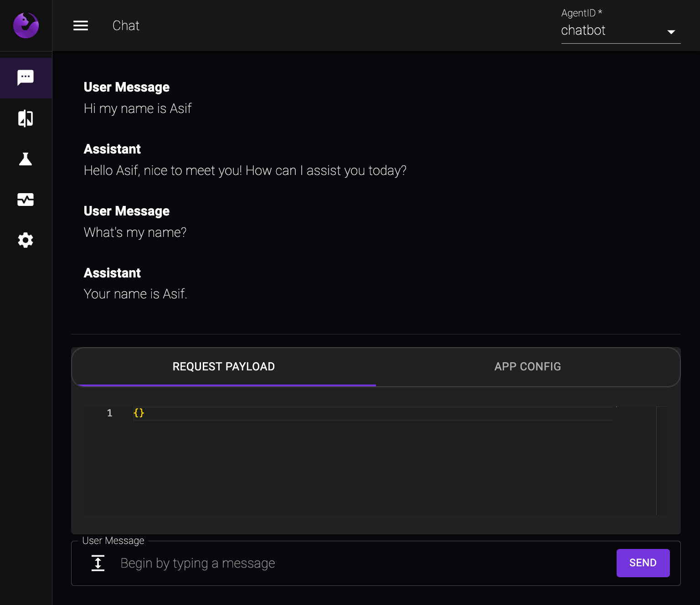Click the expand message box icon
This screenshot has height=605, width=700.
click(x=98, y=563)
